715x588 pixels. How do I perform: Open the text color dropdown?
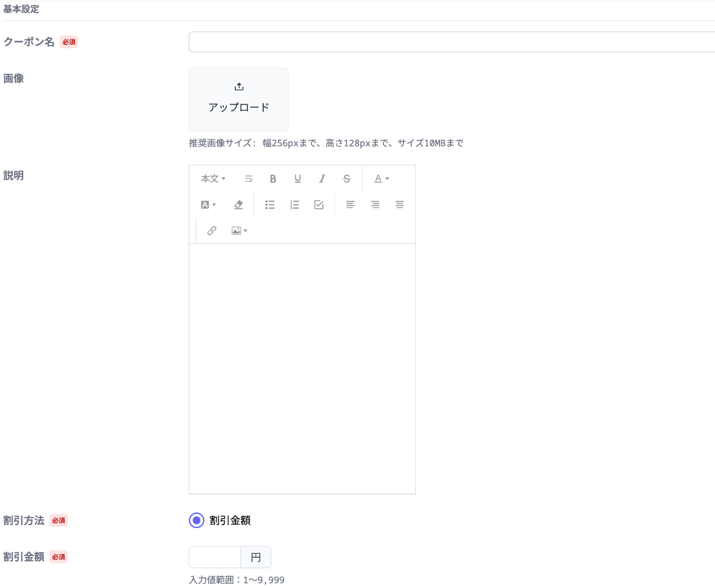coord(381,179)
